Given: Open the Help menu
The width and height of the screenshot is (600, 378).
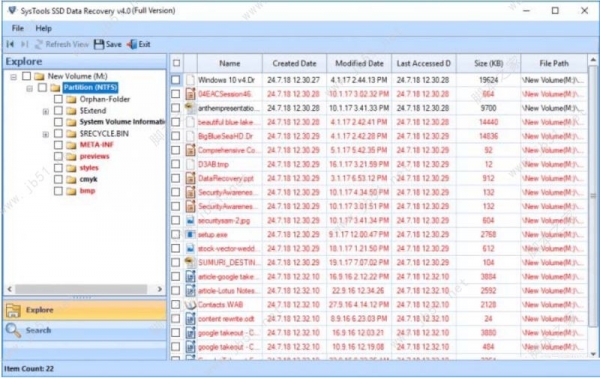Looking at the screenshot, I should (x=44, y=28).
